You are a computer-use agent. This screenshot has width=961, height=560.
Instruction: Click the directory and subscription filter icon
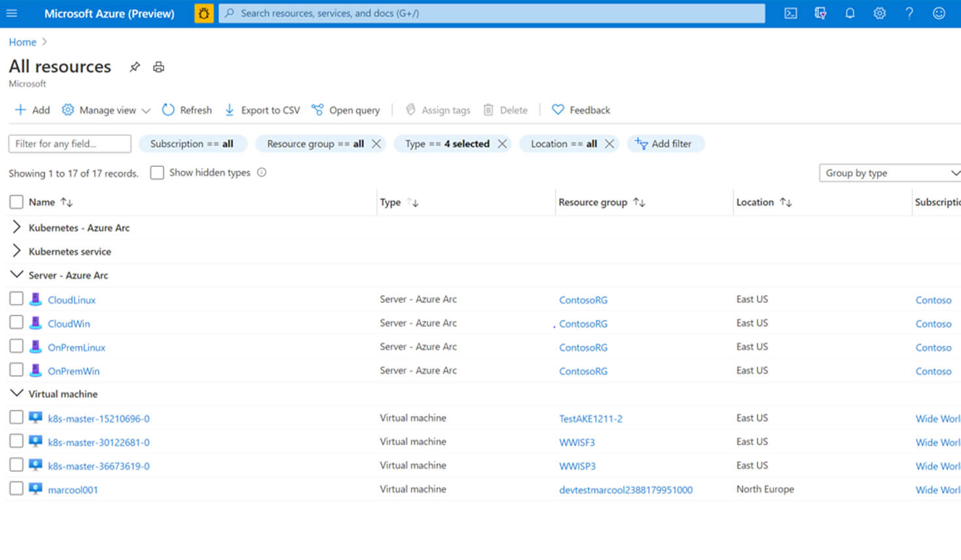pos(820,13)
